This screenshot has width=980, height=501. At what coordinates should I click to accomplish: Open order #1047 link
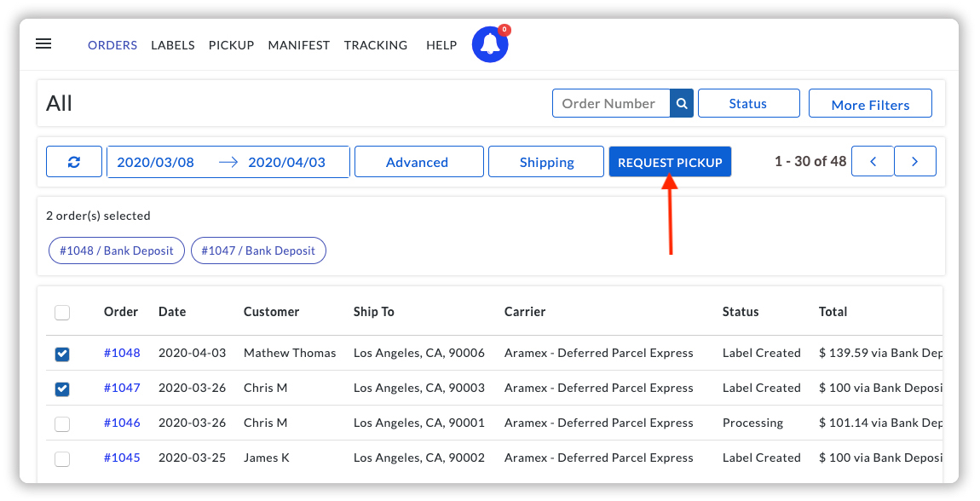tap(122, 388)
